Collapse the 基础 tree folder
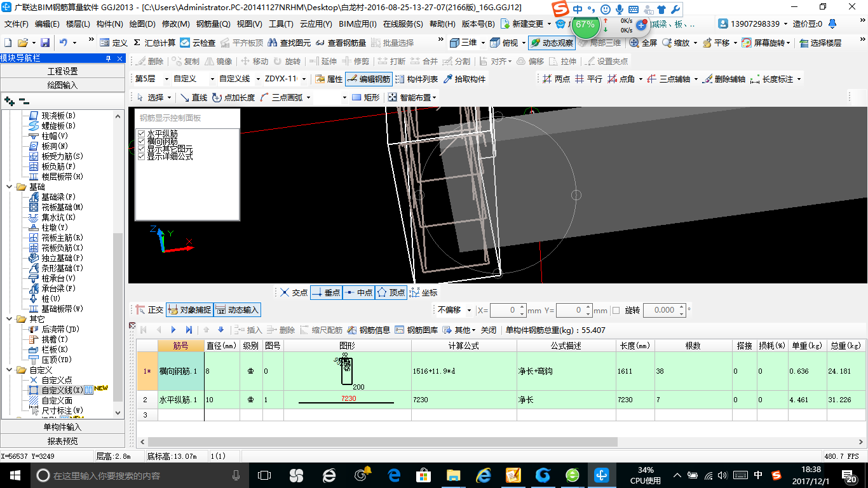Viewport: 868px width, 488px height. (x=10, y=187)
